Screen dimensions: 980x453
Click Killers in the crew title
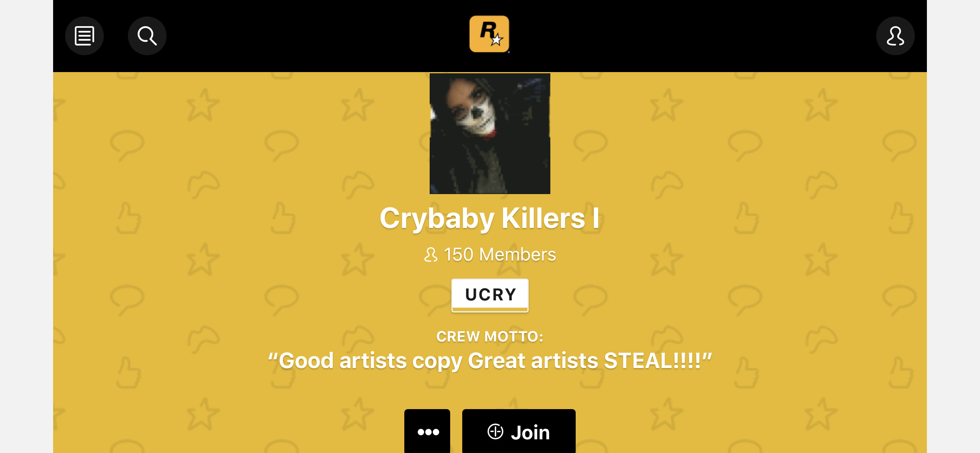(x=543, y=218)
